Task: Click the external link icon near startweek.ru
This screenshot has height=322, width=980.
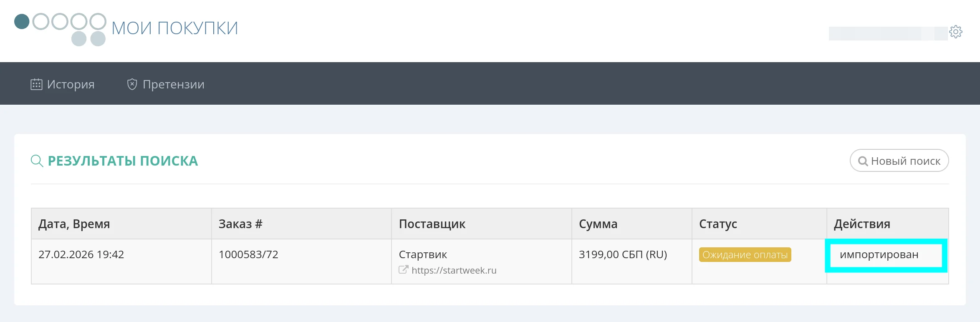Action: tap(403, 270)
